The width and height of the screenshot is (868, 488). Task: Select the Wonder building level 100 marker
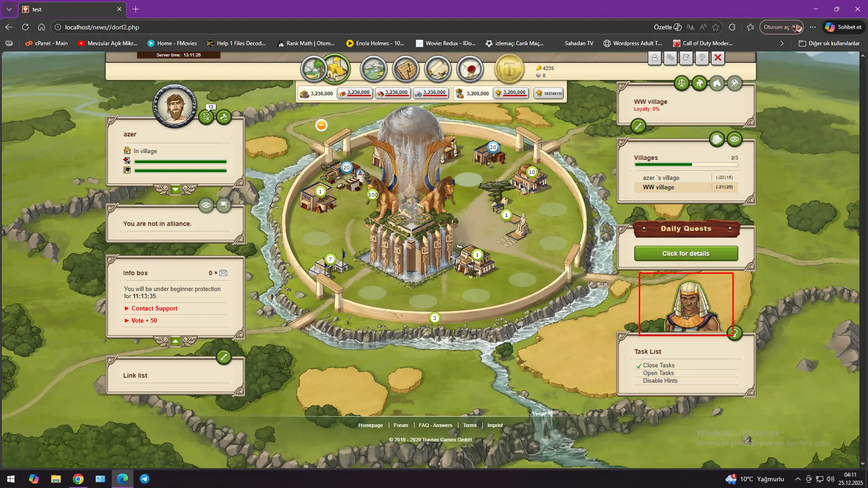coord(373,195)
